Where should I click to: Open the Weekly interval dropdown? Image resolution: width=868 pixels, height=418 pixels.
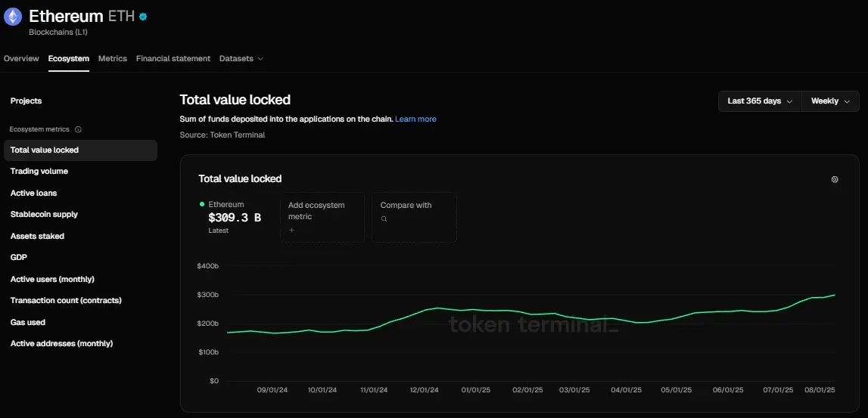[830, 101]
